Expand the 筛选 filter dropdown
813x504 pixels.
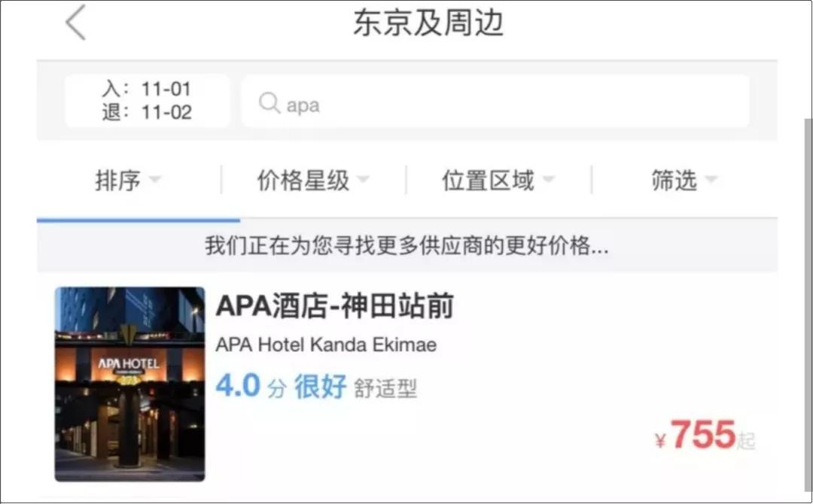click(684, 181)
